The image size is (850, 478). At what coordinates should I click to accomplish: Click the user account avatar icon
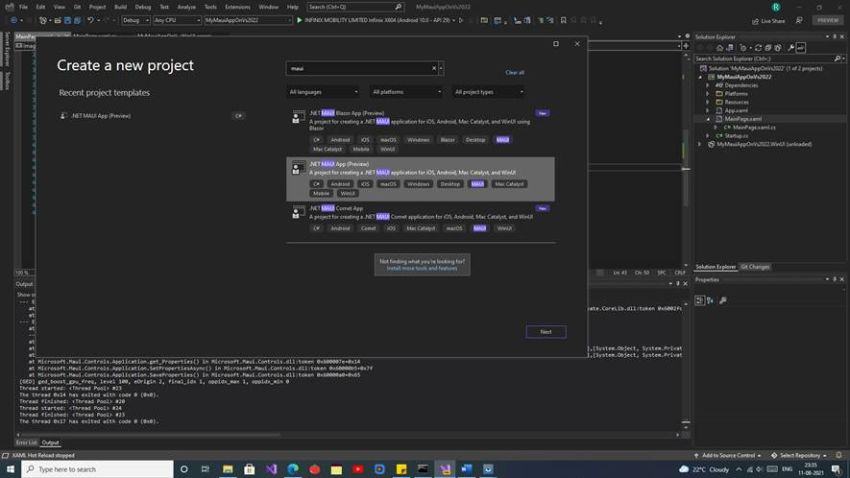[x=776, y=7]
